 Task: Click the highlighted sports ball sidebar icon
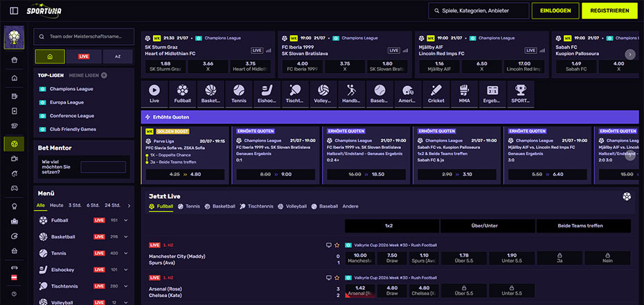pyautogui.click(x=14, y=144)
